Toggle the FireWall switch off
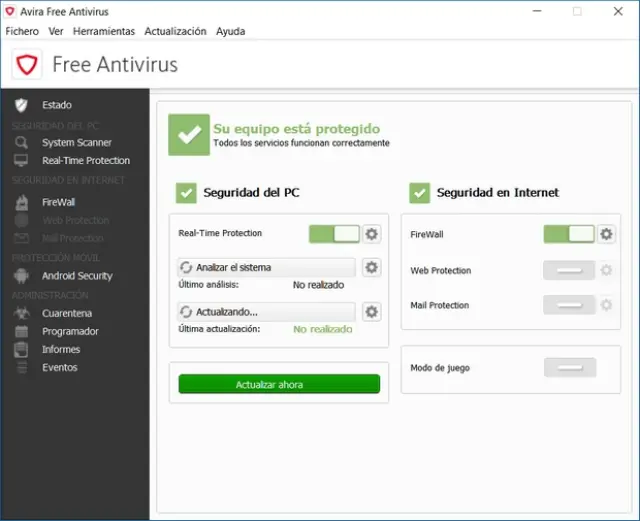Image resolution: width=640 pixels, height=521 pixels. [569, 234]
